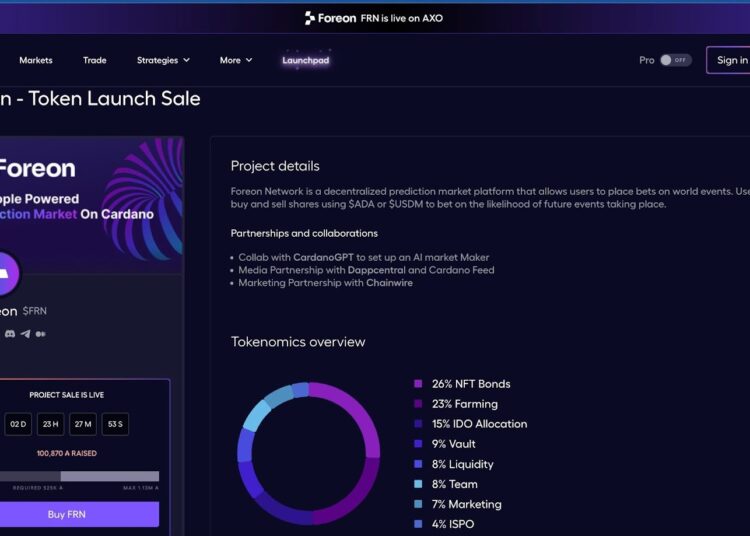Viewport: 750px width, 536px height.
Task: Click the Foreon project banner image
Action: pos(91,205)
